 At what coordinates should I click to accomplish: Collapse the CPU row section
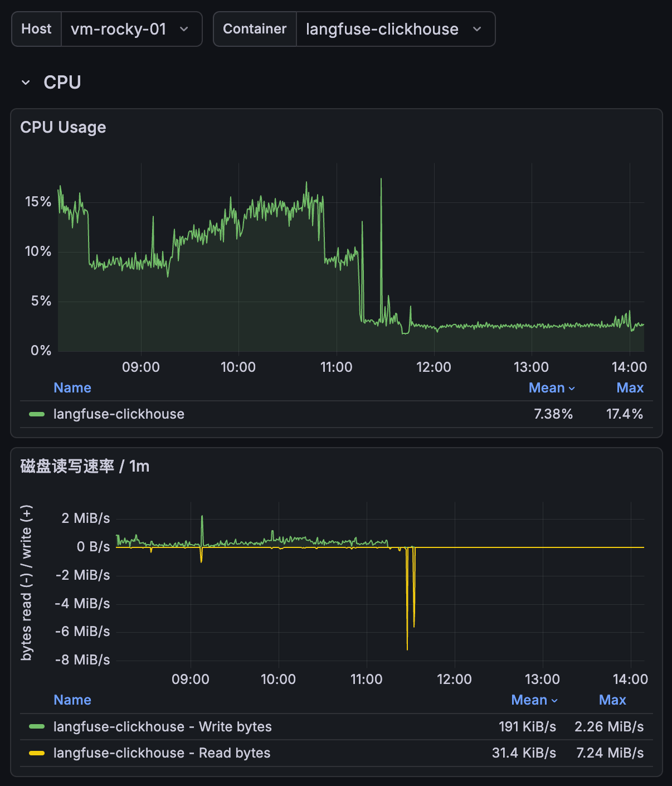click(x=26, y=83)
